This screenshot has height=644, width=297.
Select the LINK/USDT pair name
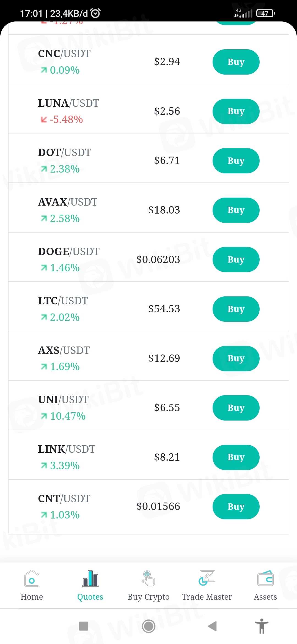67,449
